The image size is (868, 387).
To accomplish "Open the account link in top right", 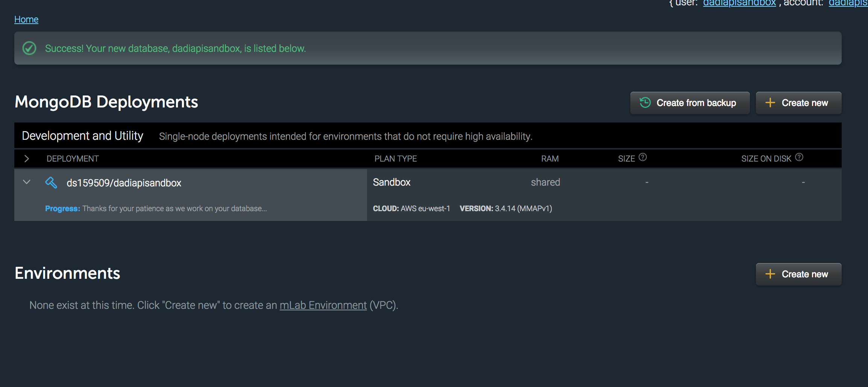I will [x=848, y=3].
